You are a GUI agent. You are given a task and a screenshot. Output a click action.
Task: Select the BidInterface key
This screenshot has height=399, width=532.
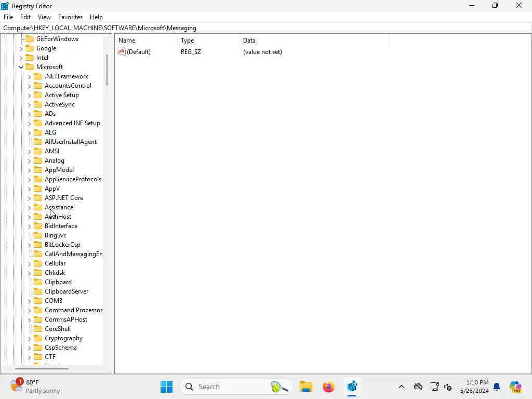(x=61, y=226)
